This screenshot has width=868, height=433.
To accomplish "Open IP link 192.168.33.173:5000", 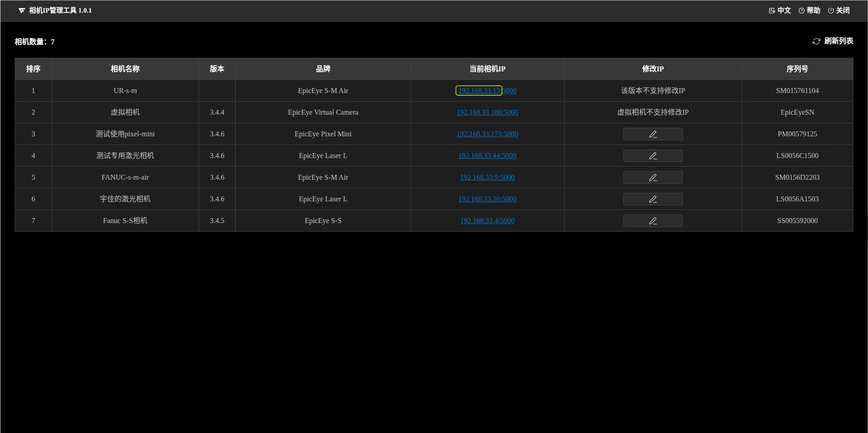I will pyautogui.click(x=487, y=134).
